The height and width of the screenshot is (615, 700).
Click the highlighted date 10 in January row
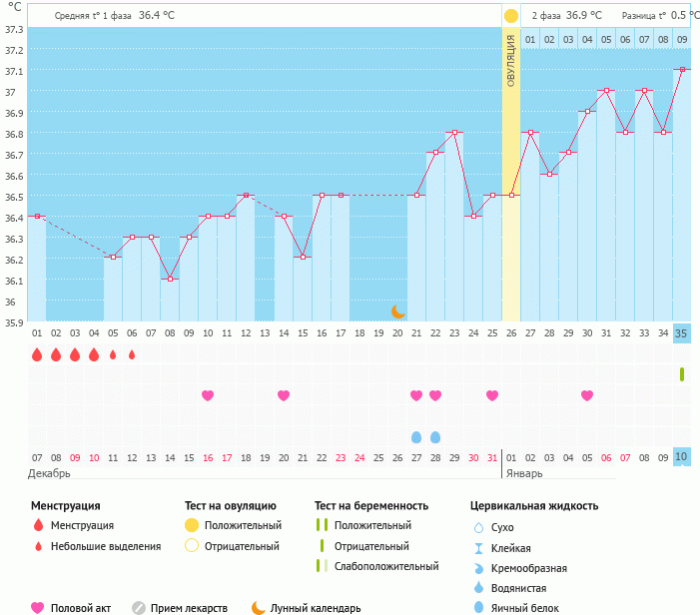[682, 456]
